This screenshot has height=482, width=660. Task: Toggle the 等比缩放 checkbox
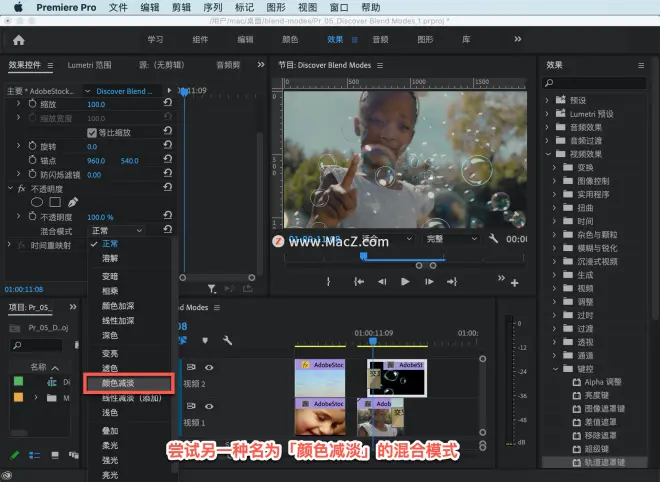(92, 133)
